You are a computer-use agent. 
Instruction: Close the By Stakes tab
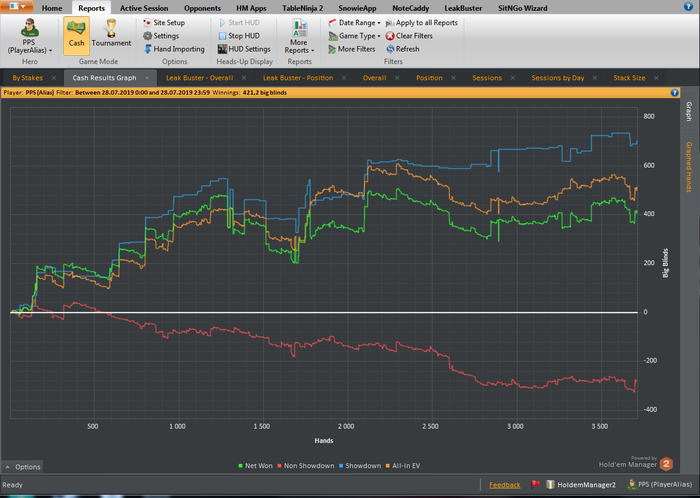pyautogui.click(x=54, y=78)
